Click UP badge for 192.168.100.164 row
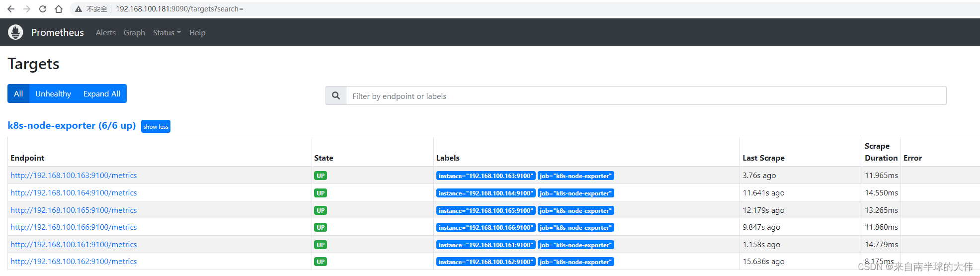980x276 pixels. (x=321, y=193)
